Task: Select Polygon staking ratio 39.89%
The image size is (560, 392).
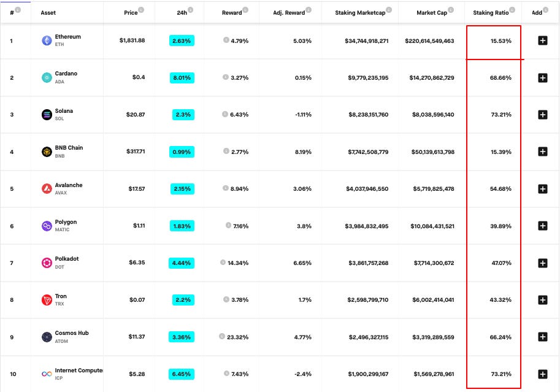Action: (x=501, y=226)
